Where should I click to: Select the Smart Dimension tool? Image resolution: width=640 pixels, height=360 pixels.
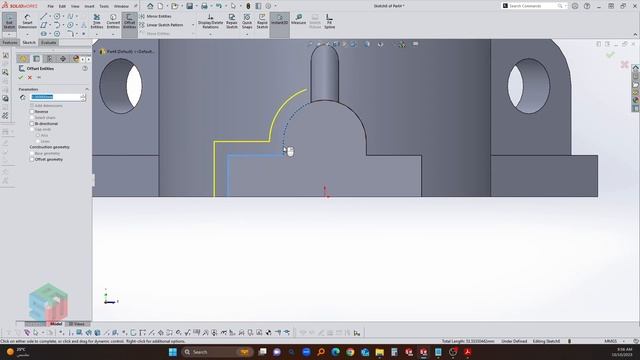(x=27, y=21)
